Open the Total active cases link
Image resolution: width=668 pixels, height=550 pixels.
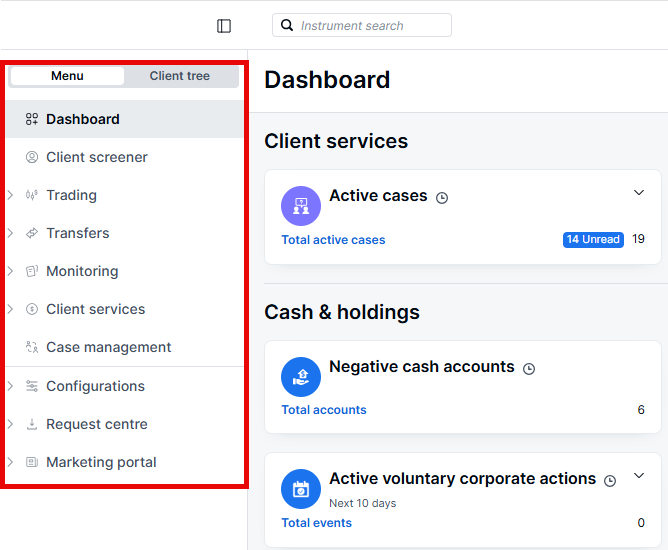(x=333, y=240)
